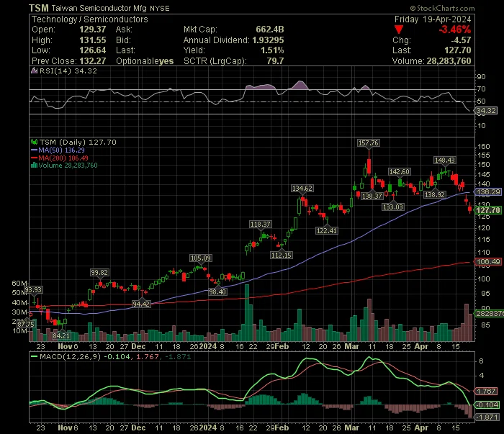Click the Chg -4.57 value
Image resolution: width=504 pixels, height=434 pixels.
point(461,40)
